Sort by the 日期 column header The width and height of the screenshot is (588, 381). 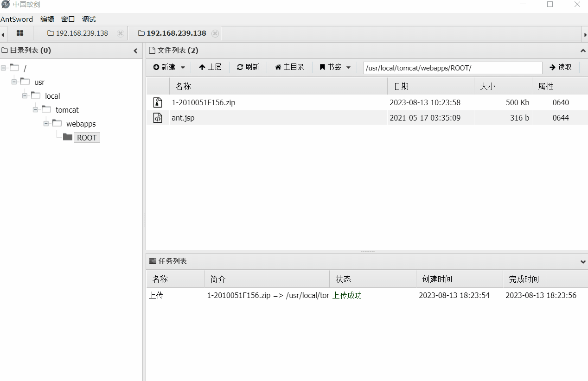(431, 87)
